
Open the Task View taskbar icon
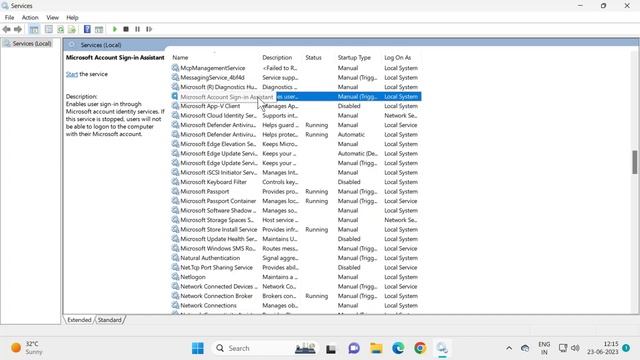[331, 349]
